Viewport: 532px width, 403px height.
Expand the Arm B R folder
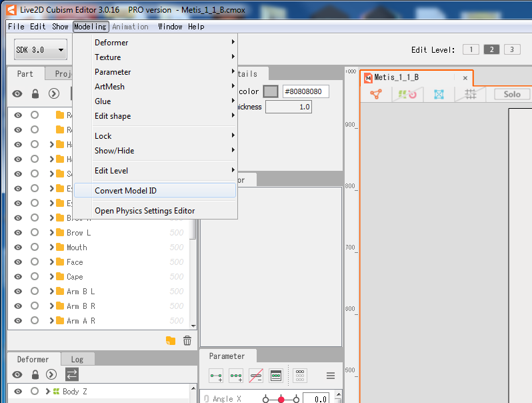(51, 306)
